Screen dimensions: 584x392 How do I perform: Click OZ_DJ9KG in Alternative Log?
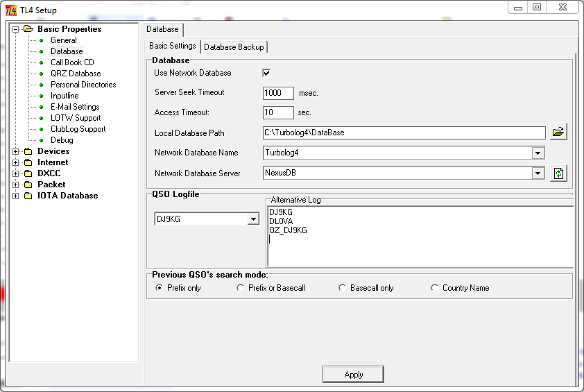(288, 230)
